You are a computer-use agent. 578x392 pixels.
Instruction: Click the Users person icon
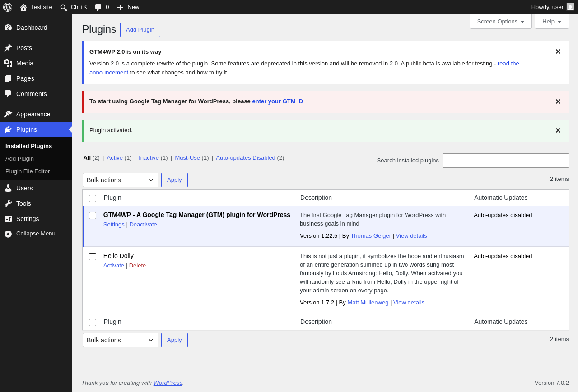(8, 188)
